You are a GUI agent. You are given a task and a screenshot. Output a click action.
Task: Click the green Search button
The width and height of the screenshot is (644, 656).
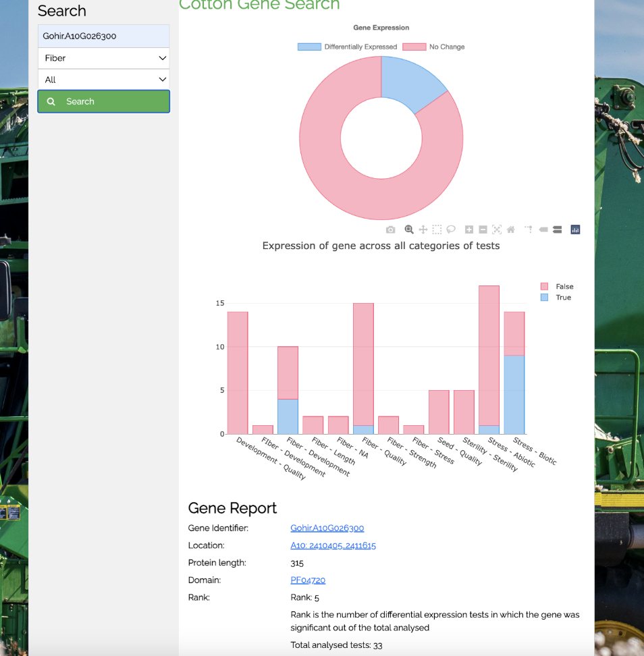(104, 102)
